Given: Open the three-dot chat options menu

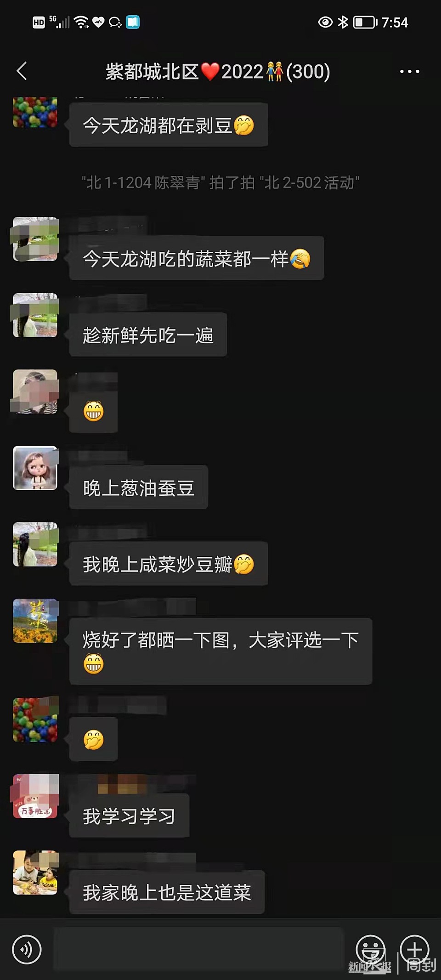Looking at the screenshot, I should 409,72.
